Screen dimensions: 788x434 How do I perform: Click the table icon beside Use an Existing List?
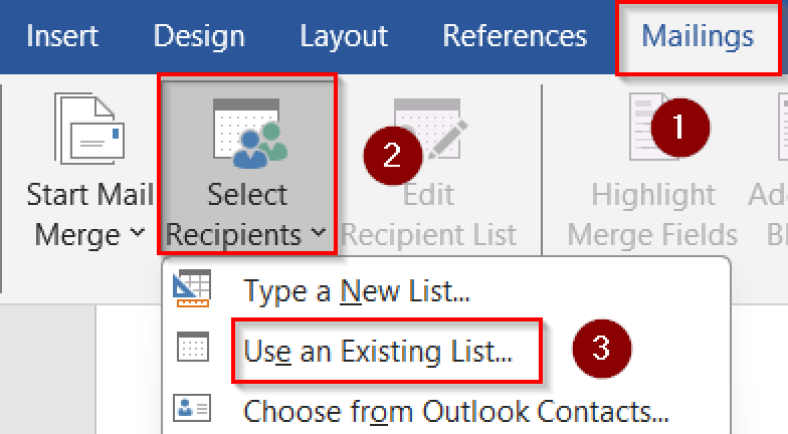[x=192, y=349]
